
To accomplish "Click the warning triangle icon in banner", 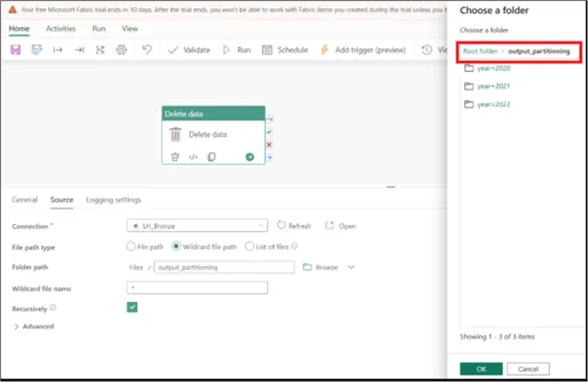I will tap(12, 9).
